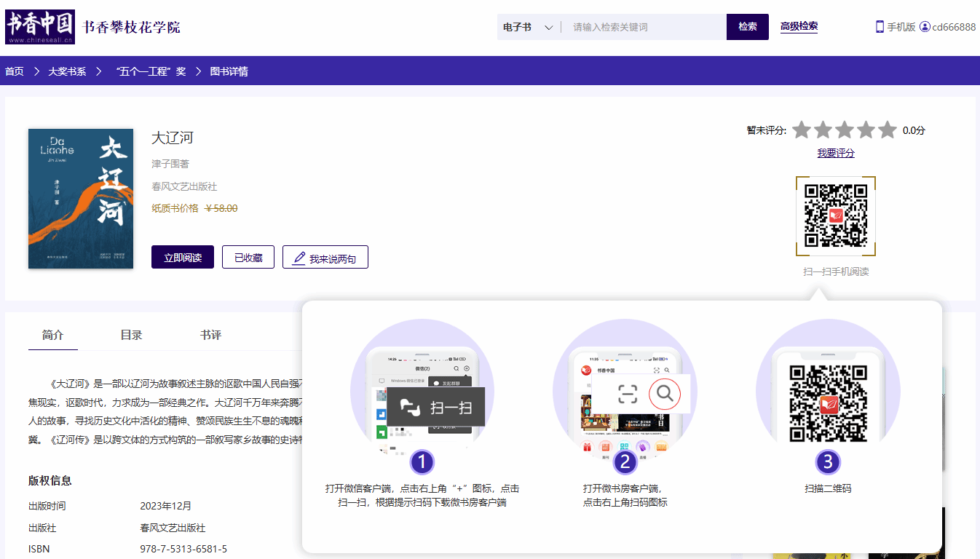Switch to the 书评 tab
Viewport: 980px width, 559px height.
210,335
